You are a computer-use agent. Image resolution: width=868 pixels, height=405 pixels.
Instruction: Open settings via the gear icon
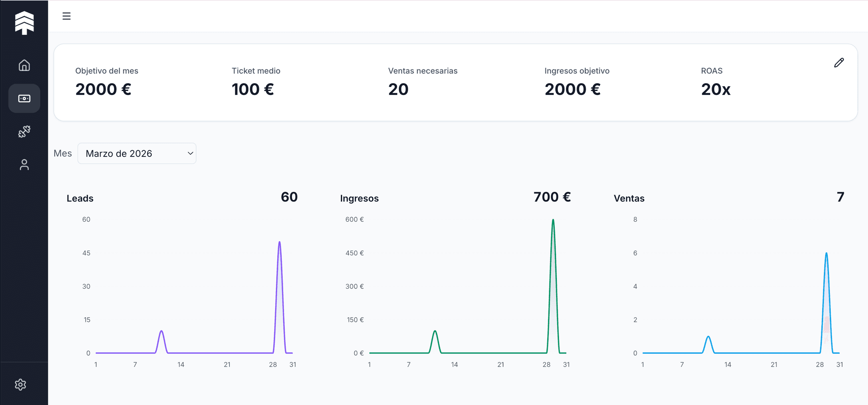(21, 384)
